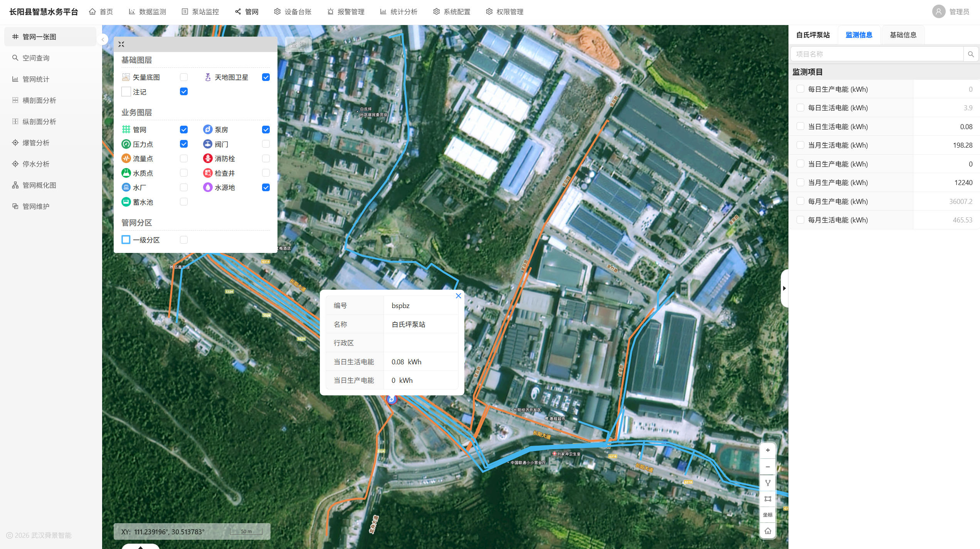Click the map zoom in plus button

(x=768, y=450)
